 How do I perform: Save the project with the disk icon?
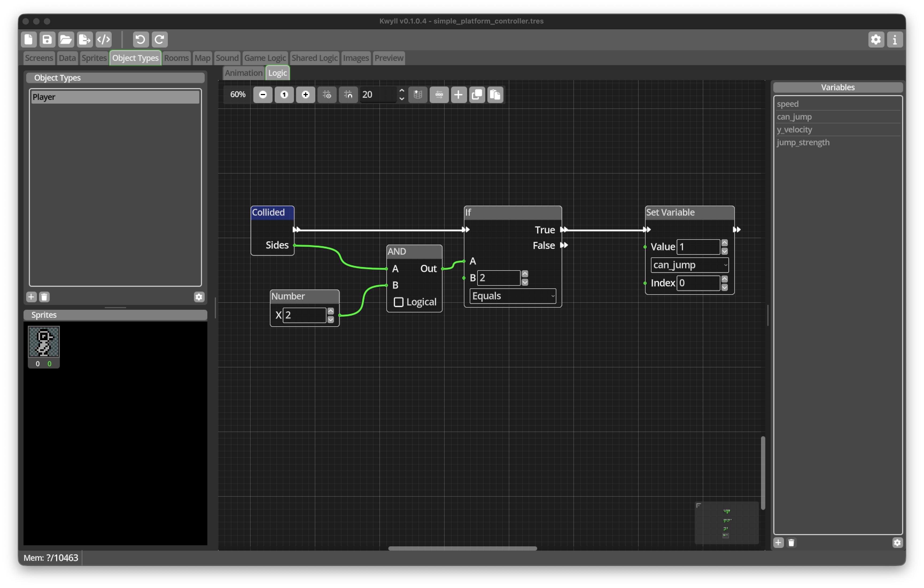(x=47, y=40)
